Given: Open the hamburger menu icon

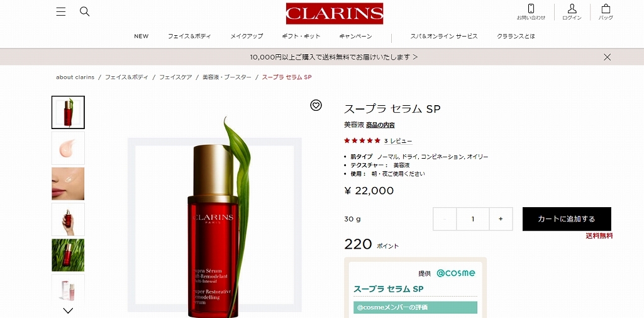Looking at the screenshot, I should click(61, 11).
